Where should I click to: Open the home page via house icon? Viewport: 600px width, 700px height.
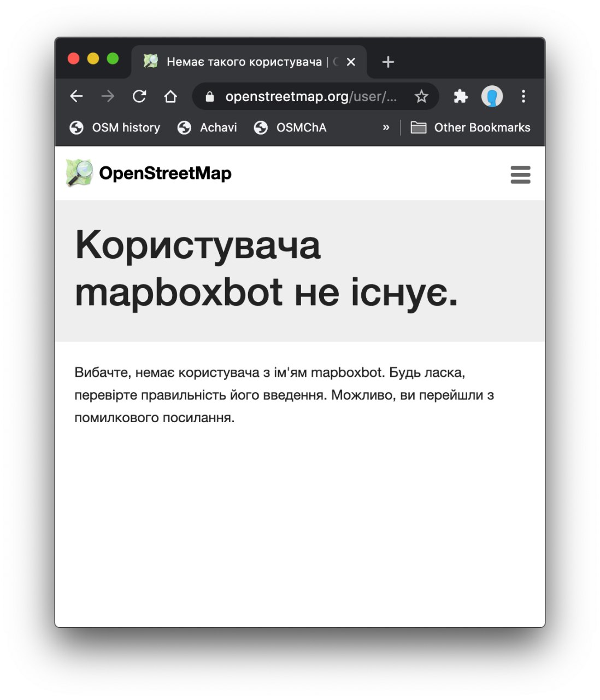click(170, 96)
